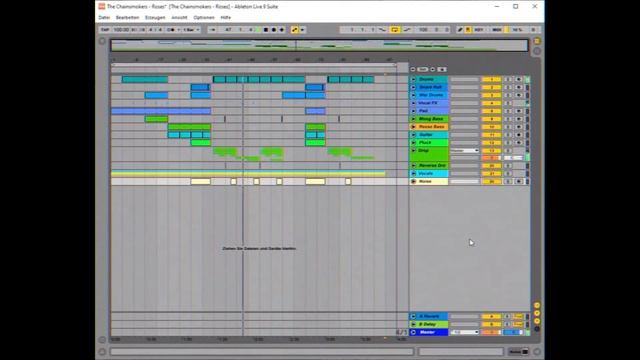The width and height of the screenshot is (640, 360).
Task: Toggle the yellow automation arm button
Action: (294, 30)
